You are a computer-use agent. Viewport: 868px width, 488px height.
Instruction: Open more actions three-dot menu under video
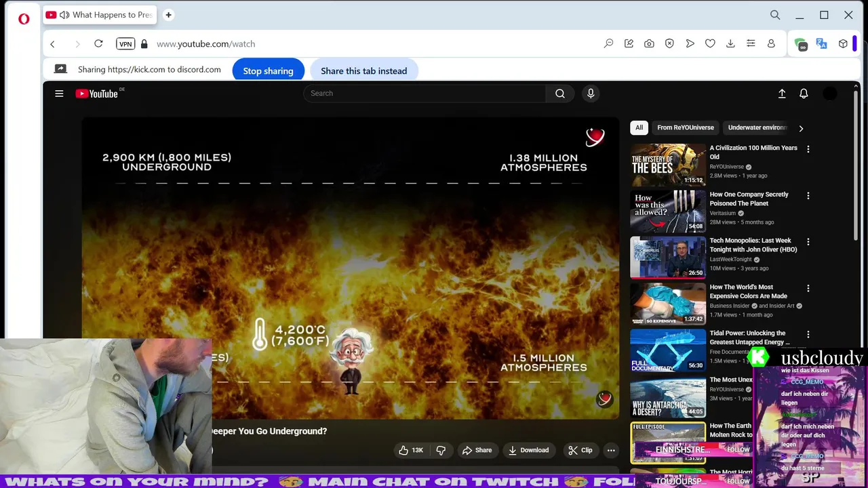[x=611, y=450]
